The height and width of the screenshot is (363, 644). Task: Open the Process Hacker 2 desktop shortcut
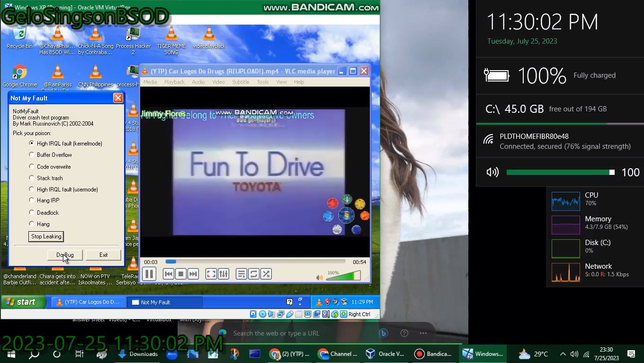click(x=133, y=41)
